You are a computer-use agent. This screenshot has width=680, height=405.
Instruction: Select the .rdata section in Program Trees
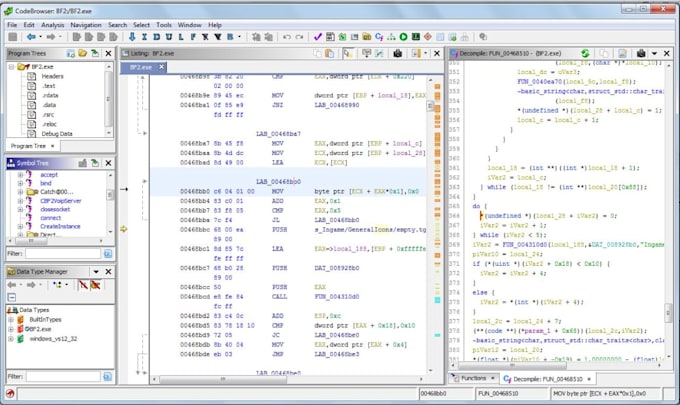(x=50, y=95)
